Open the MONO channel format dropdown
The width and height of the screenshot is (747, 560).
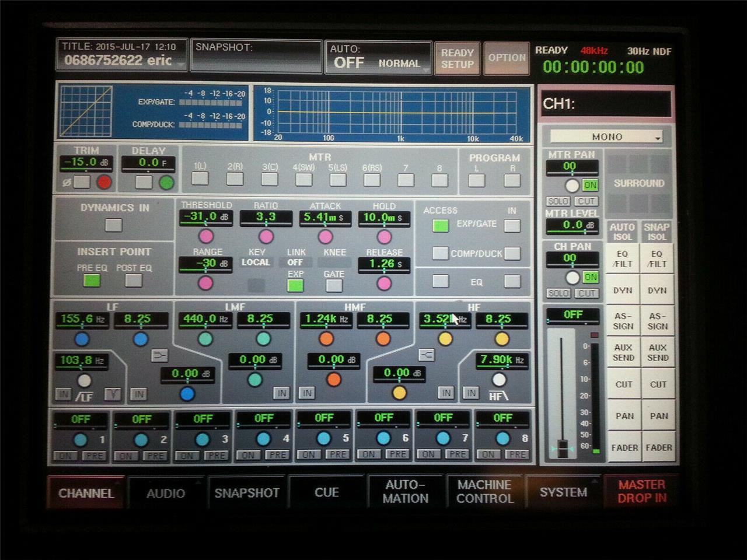(x=606, y=136)
